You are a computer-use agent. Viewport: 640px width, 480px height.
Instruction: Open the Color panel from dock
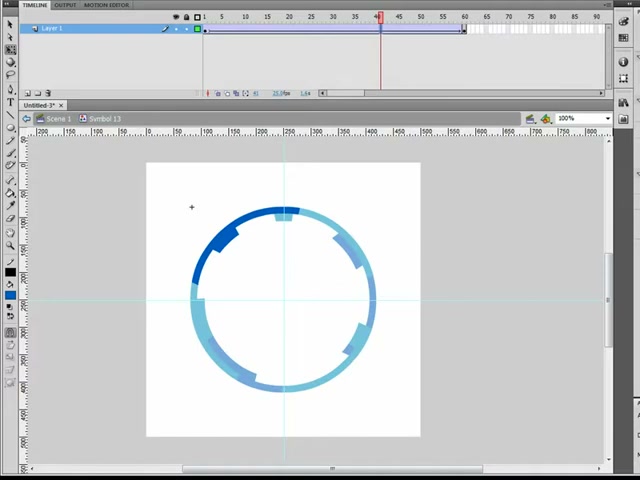[623, 22]
